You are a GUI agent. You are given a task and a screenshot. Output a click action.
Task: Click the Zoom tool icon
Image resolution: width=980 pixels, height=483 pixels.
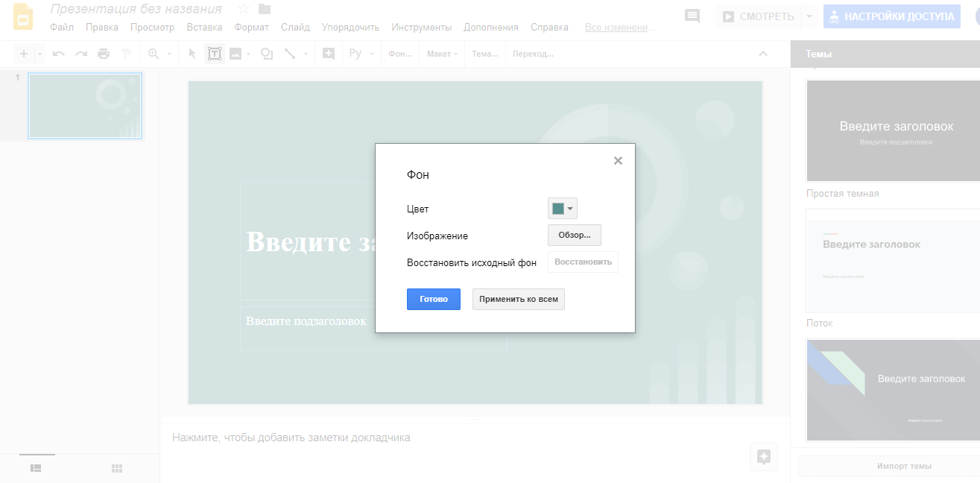[154, 53]
